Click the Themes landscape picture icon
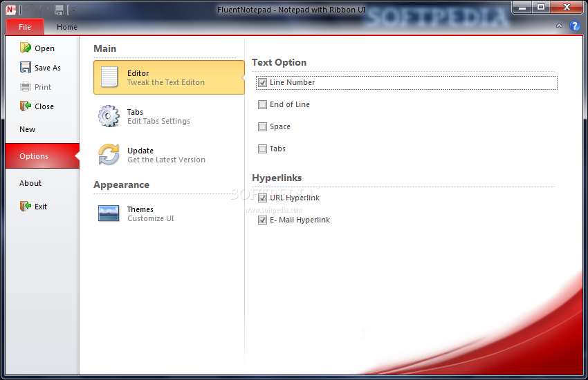Image resolution: width=588 pixels, height=380 pixels. coord(109,213)
